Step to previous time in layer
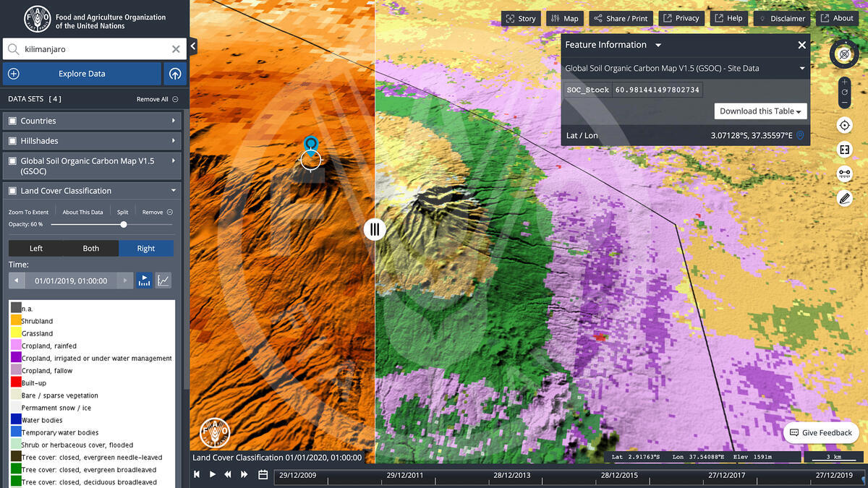 (17, 281)
